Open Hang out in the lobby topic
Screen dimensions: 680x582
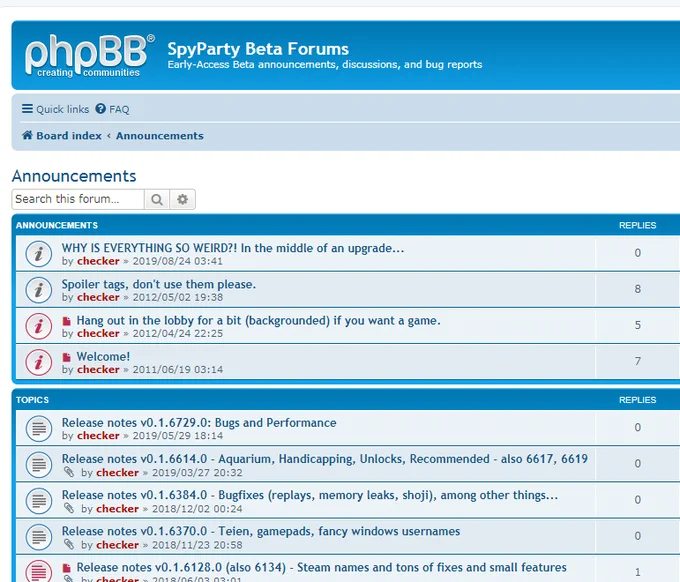258,320
